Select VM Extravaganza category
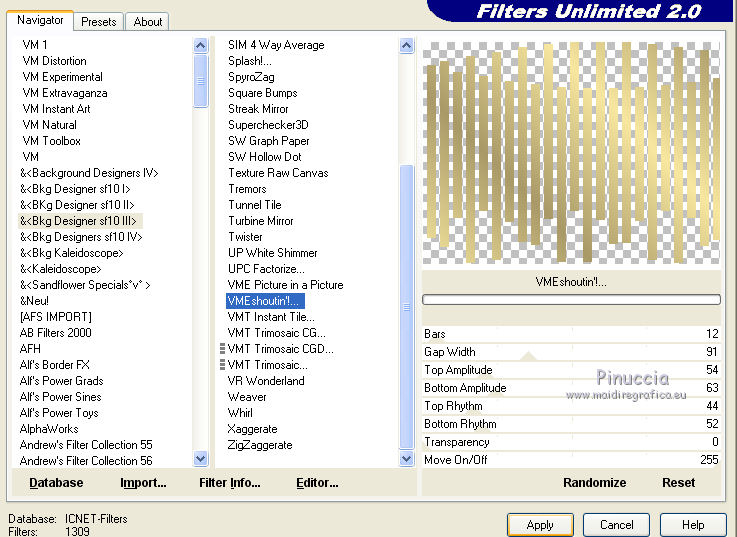 [65, 93]
